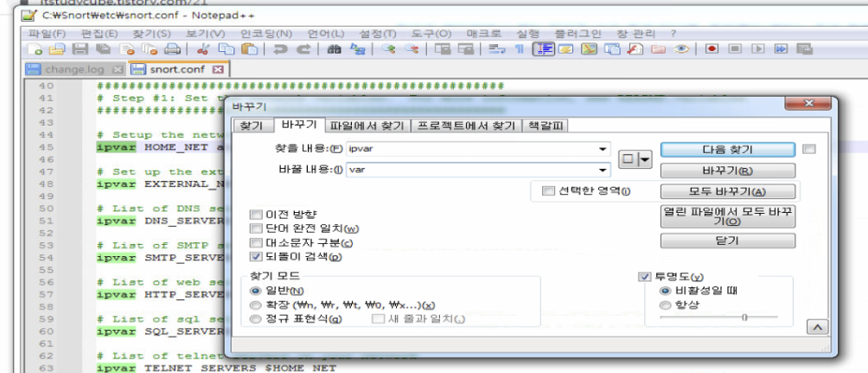This screenshot has width=868, height=373.
Task: Click the Print icon in toolbar
Action: coord(172,49)
